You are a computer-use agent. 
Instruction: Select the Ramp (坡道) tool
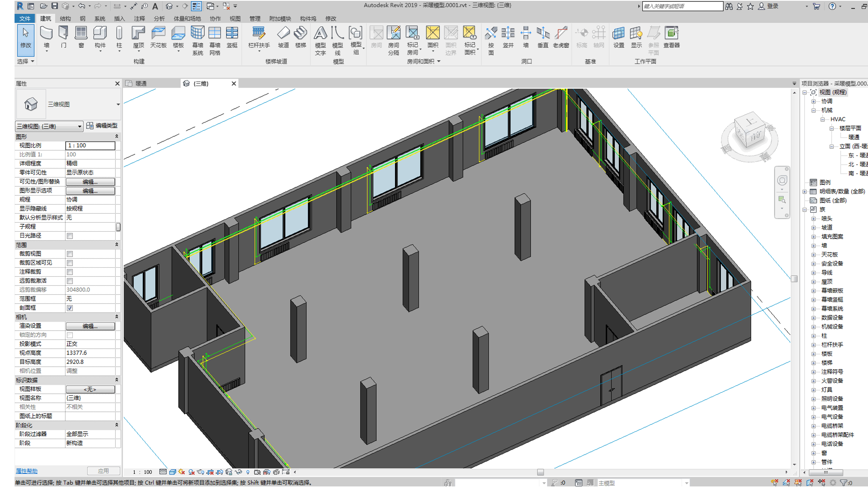pos(283,38)
